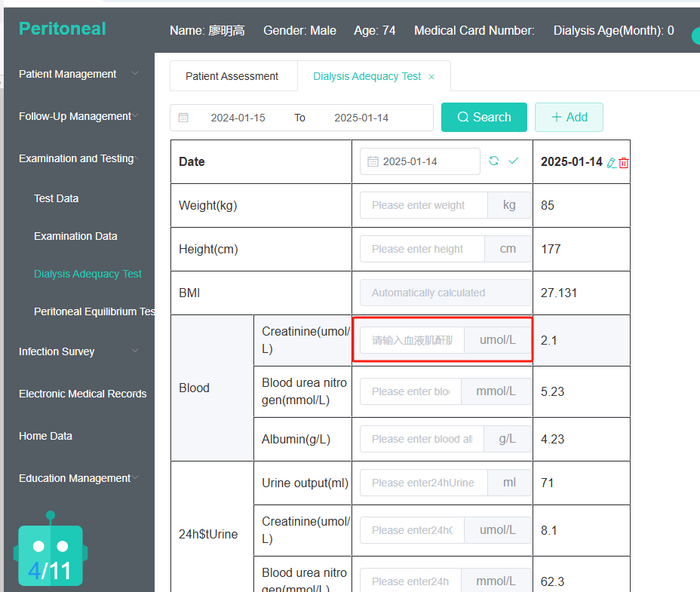Click the Dialysis Age(Month): 0 text
The image size is (700, 592).
click(x=613, y=30)
